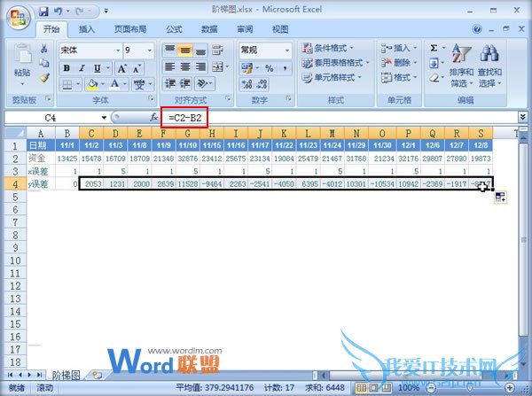Center text horizontally
The image size is (532, 396).
click(x=185, y=66)
